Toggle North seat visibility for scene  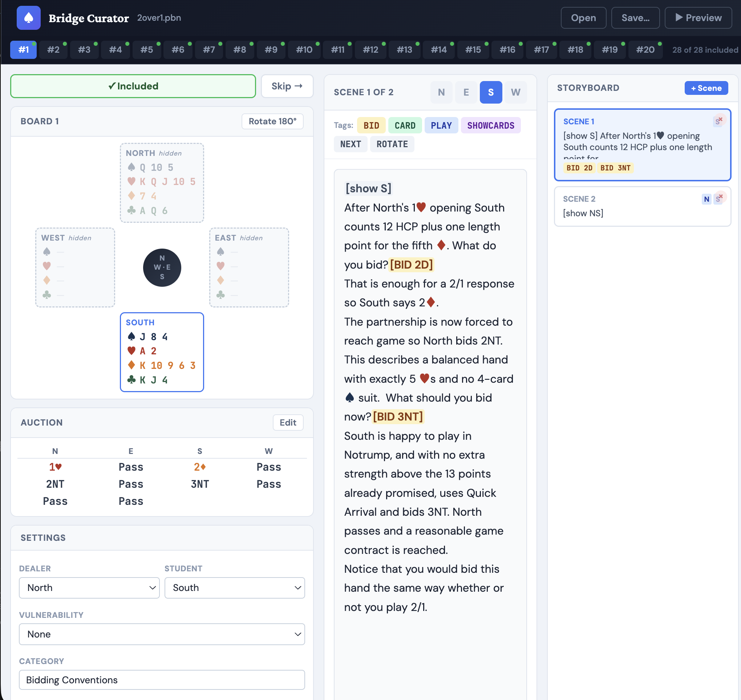tap(441, 92)
